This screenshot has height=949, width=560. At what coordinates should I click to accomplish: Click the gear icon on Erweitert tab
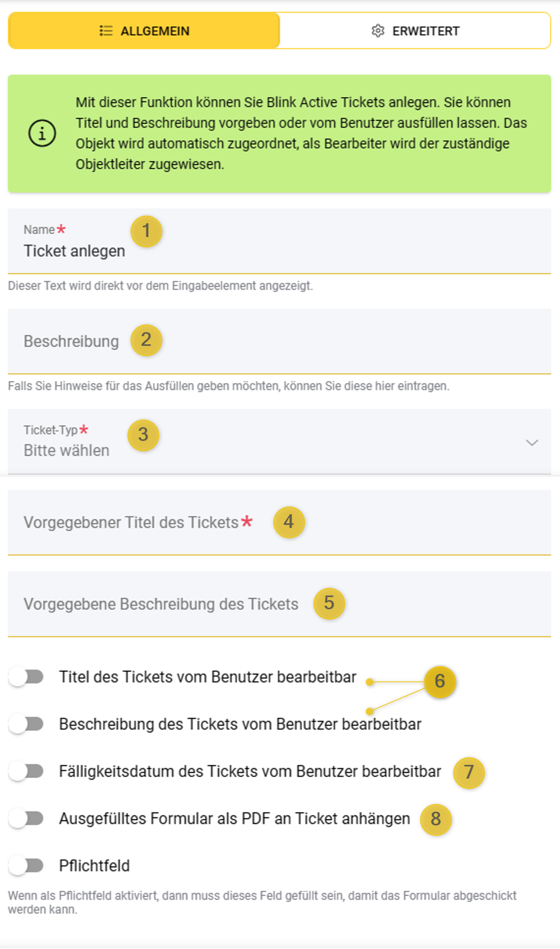(378, 31)
